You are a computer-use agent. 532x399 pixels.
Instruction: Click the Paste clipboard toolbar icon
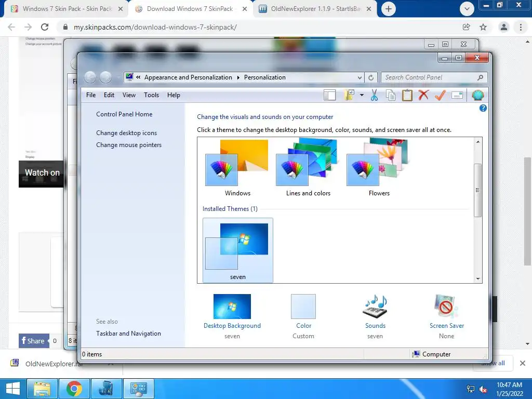(x=407, y=96)
